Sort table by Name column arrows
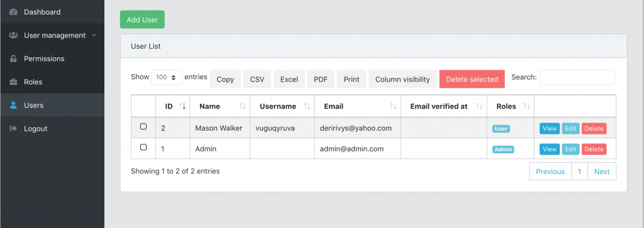Image resolution: width=644 pixels, height=228 pixels. (x=242, y=106)
